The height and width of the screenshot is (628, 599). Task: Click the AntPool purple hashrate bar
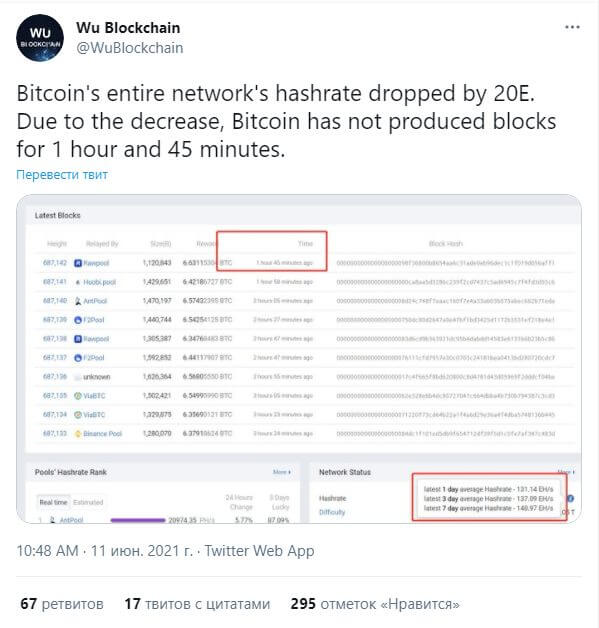pos(138,520)
